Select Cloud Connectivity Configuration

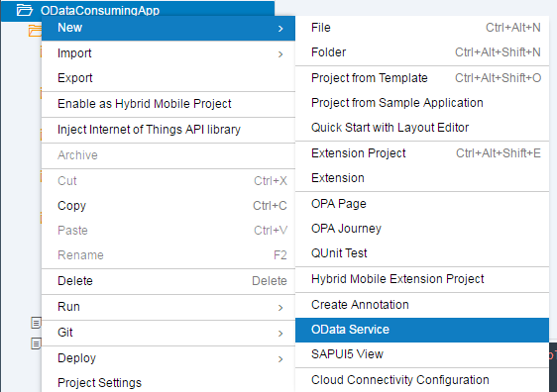(x=422, y=380)
